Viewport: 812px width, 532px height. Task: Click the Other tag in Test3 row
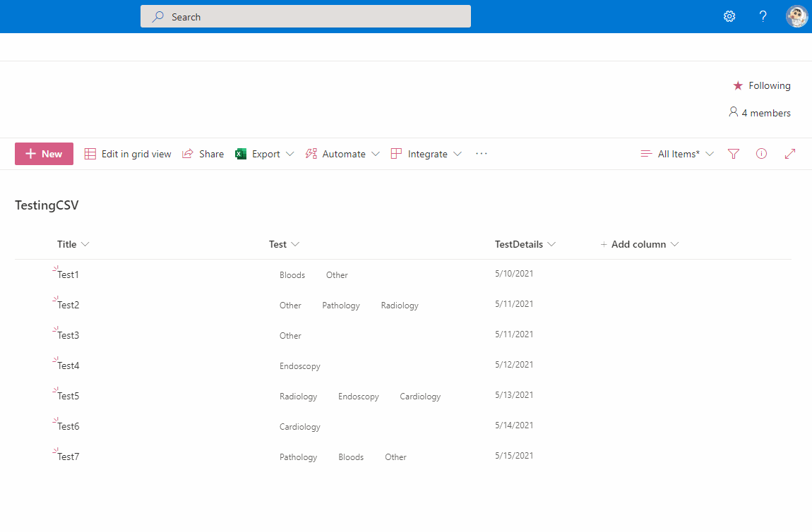pyautogui.click(x=290, y=336)
